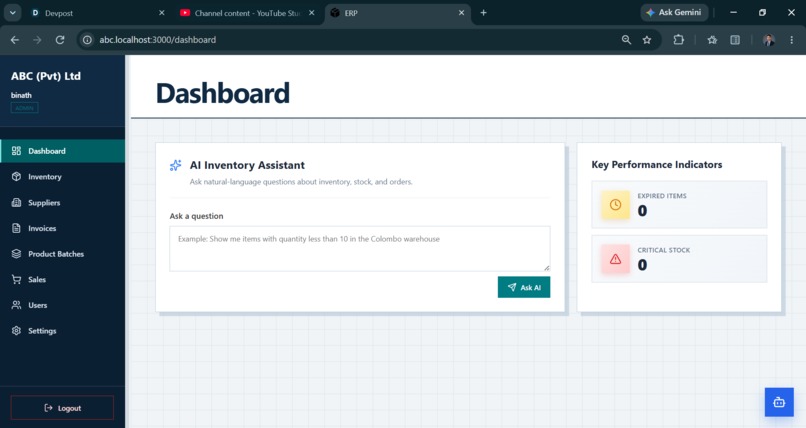Click the Users grid icon in sidebar
This screenshot has height=428, width=806.
(x=16, y=305)
